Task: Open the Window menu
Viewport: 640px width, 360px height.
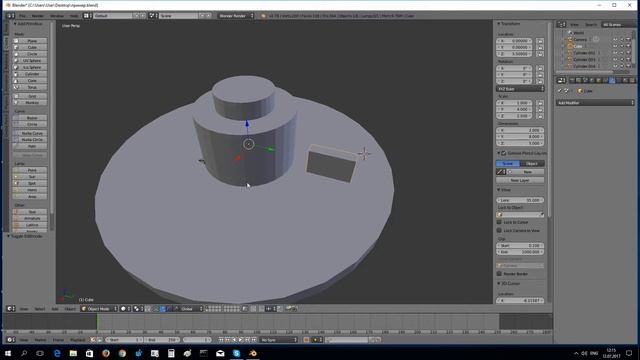Action: point(57,16)
